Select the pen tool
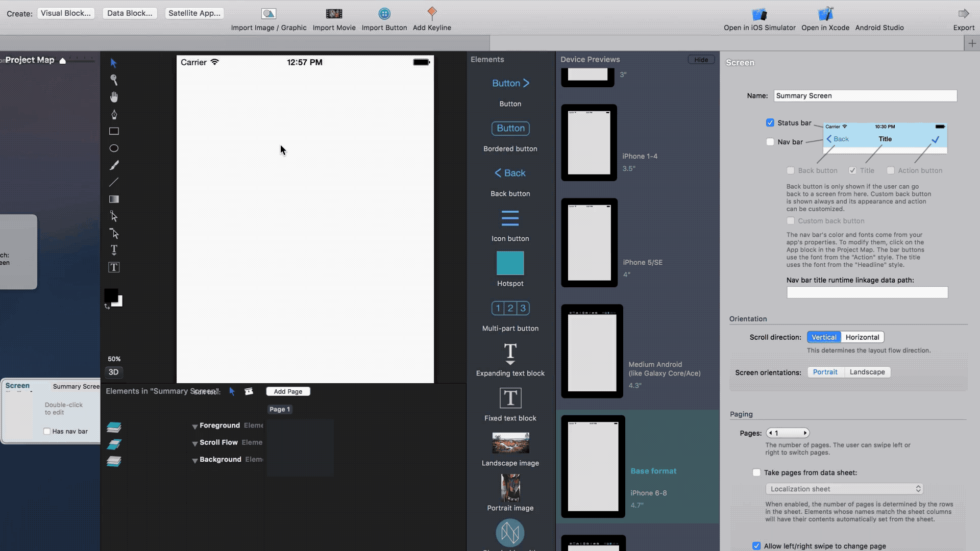The width and height of the screenshot is (980, 551). [x=114, y=114]
